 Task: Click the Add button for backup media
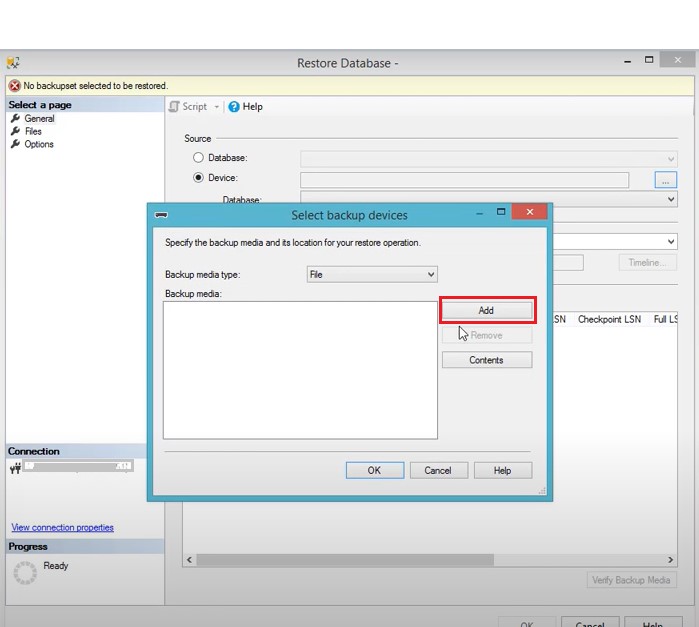click(486, 310)
